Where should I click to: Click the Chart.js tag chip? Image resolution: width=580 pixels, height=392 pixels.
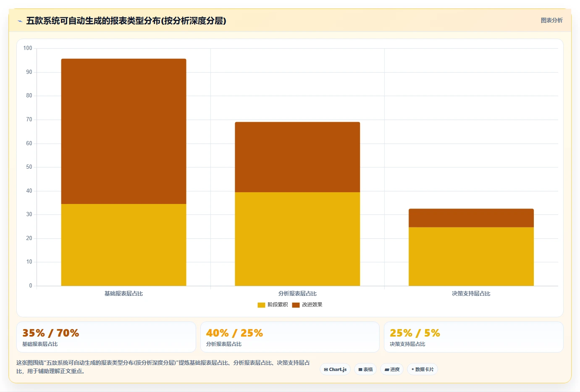[335, 369]
